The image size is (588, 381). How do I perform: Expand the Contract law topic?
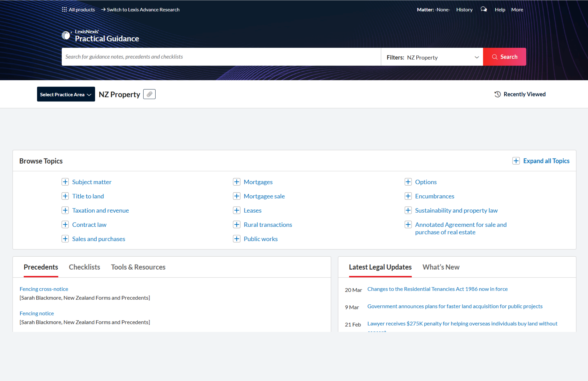tap(65, 225)
